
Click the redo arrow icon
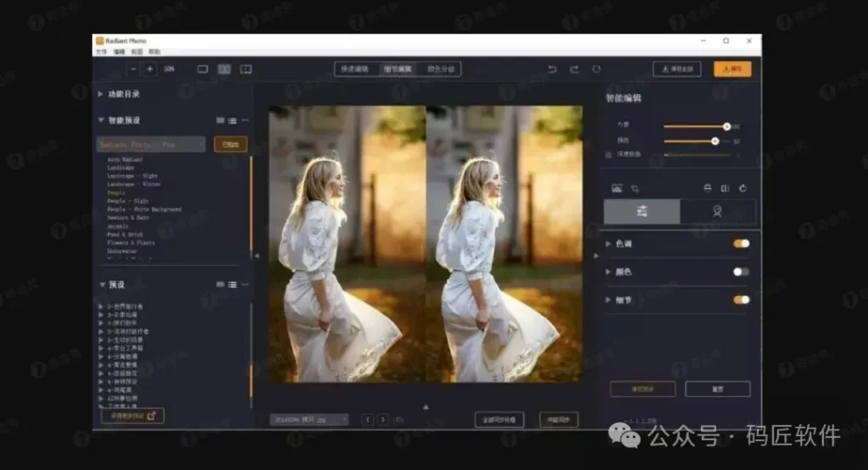[574, 69]
